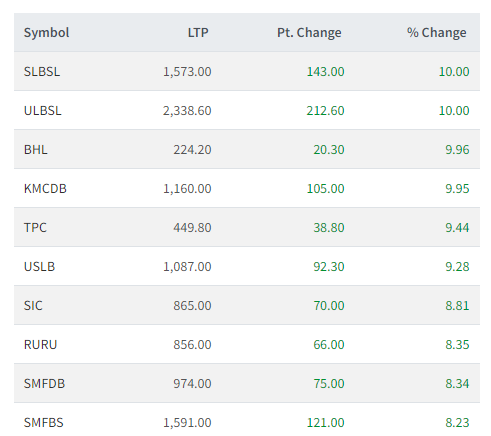Sort by the Symbol column header
The height and width of the screenshot is (436, 491).
[46, 33]
